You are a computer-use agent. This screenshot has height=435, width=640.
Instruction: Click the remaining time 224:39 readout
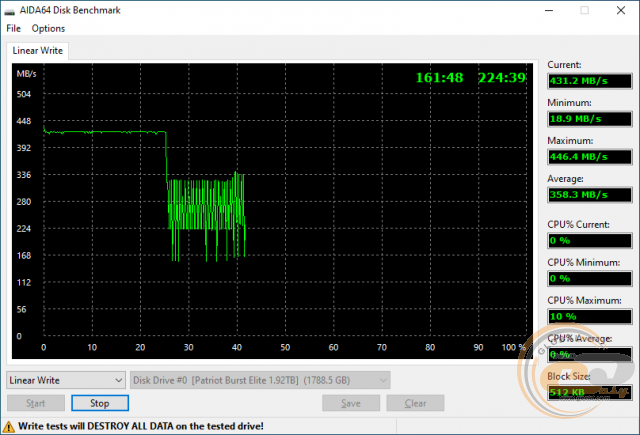coord(502,78)
